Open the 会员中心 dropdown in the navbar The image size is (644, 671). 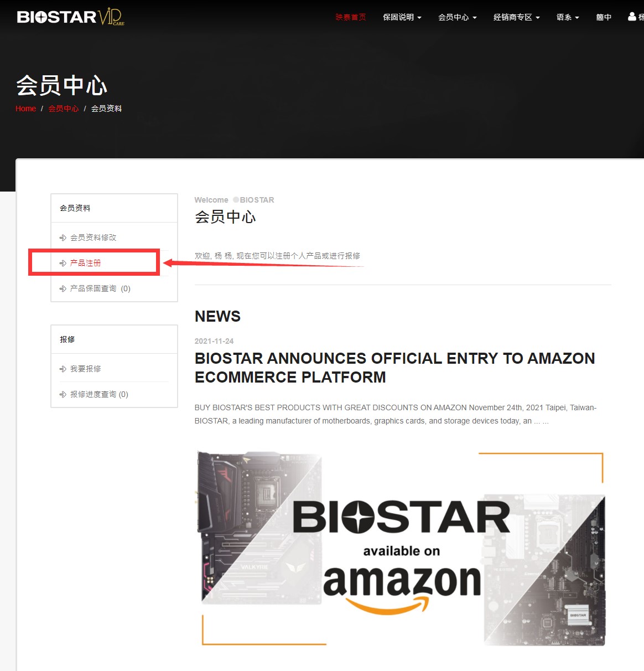pyautogui.click(x=458, y=17)
